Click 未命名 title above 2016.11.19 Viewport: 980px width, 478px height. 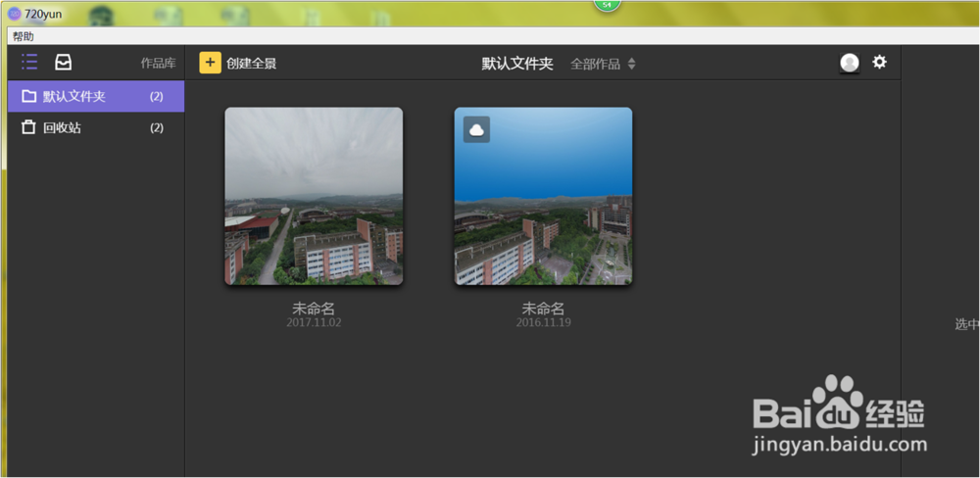click(543, 308)
